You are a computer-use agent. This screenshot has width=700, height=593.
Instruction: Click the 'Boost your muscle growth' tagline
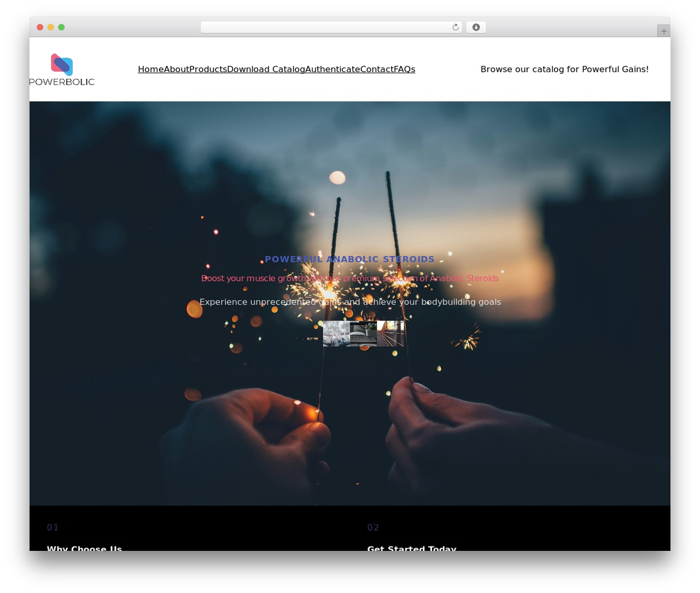click(350, 278)
